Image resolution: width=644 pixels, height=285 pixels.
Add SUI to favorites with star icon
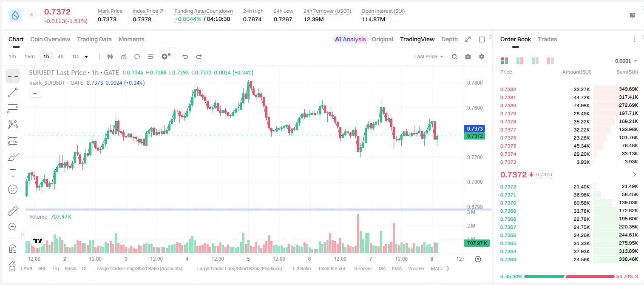pos(31,15)
